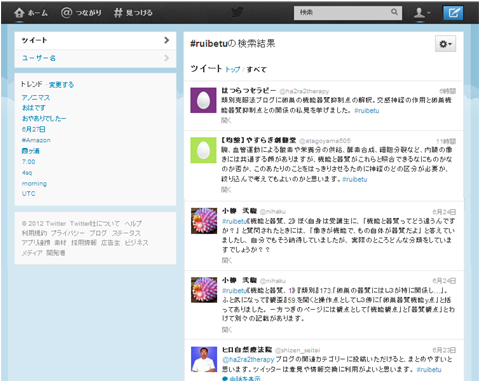This screenshot has height=387, width=480.
Task: Click @ha2ra2therapy mention in last tweet
Action: [x=248, y=360]
